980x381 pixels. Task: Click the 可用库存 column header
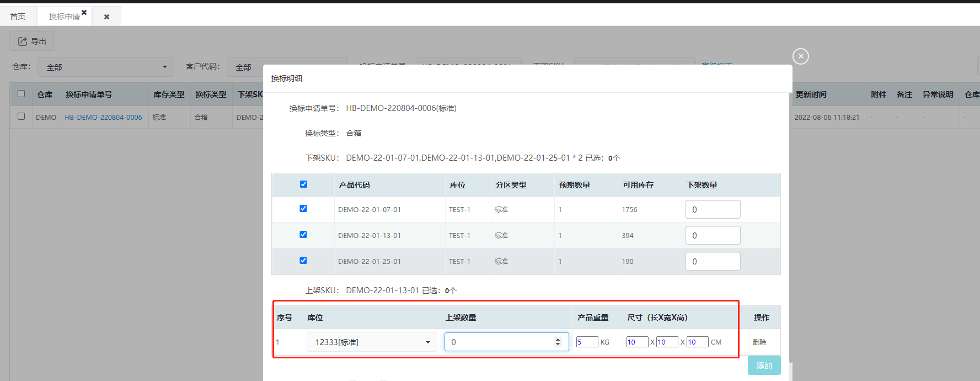tap(638, 185)
